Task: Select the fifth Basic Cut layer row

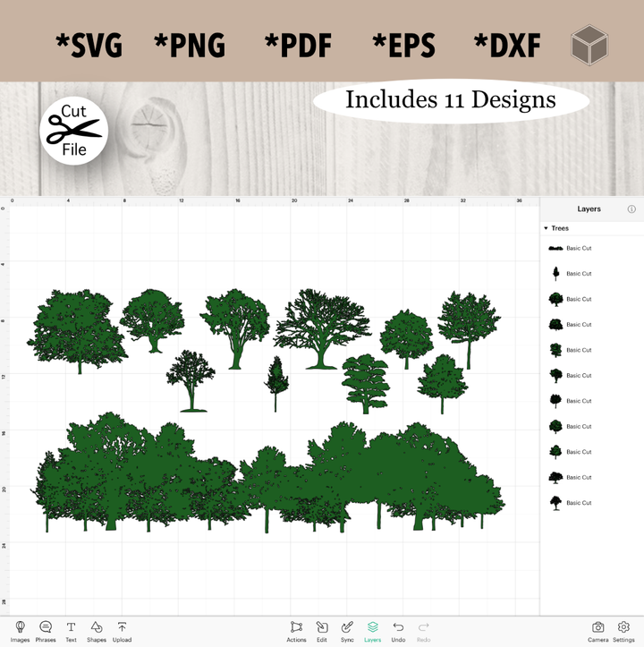Action: [592, 350]
